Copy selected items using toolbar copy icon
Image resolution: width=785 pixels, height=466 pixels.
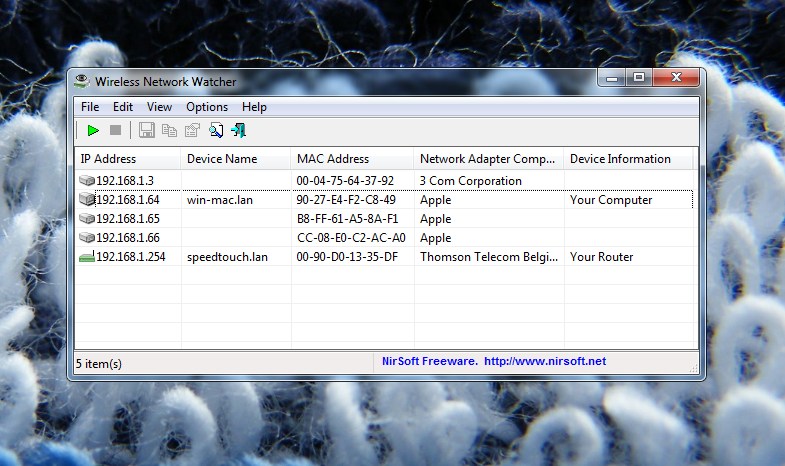169,131
